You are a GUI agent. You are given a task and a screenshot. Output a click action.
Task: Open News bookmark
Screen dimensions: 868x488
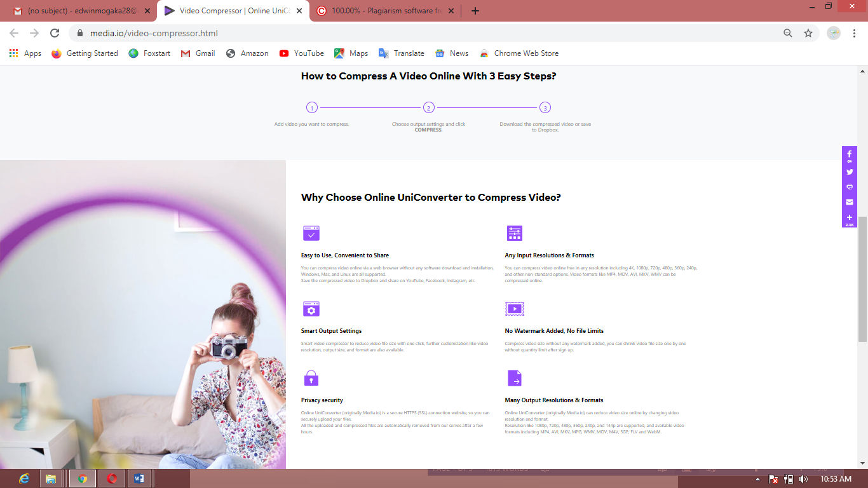[452, 53]
